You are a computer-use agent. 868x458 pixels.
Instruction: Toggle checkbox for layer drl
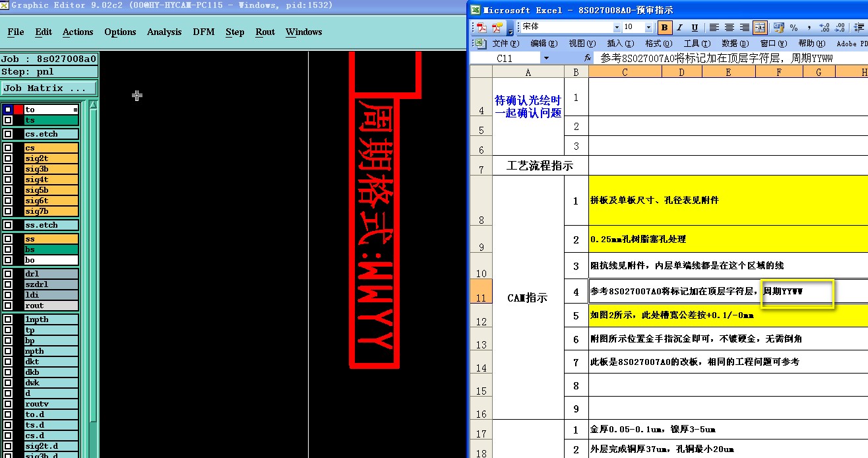pyautogui.click(x=8, y=273)
